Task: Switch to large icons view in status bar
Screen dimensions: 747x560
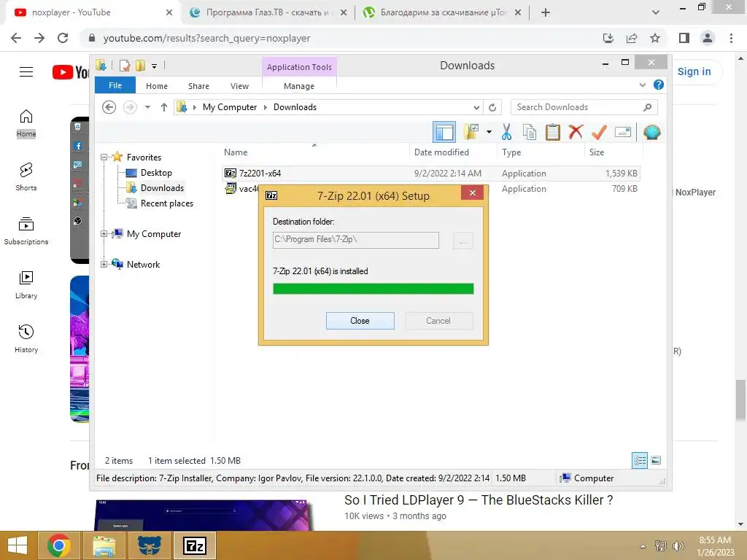Action: [656, 460]
